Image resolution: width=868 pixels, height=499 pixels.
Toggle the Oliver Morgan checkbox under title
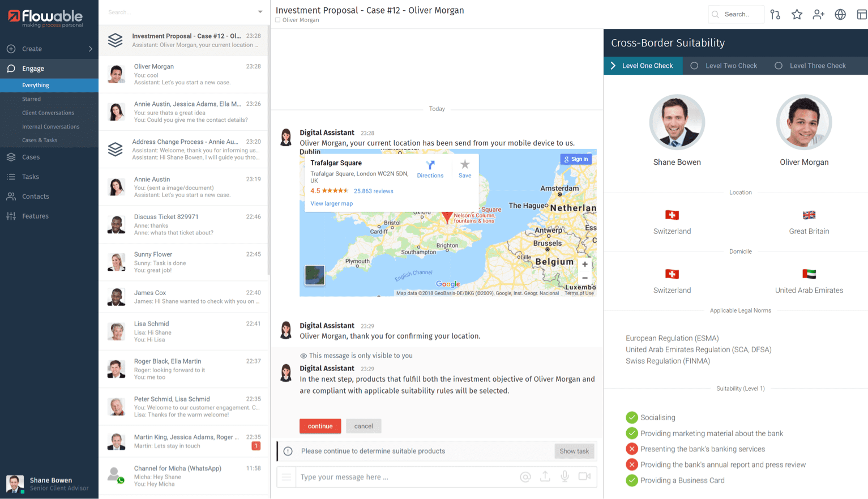(278, 20)
